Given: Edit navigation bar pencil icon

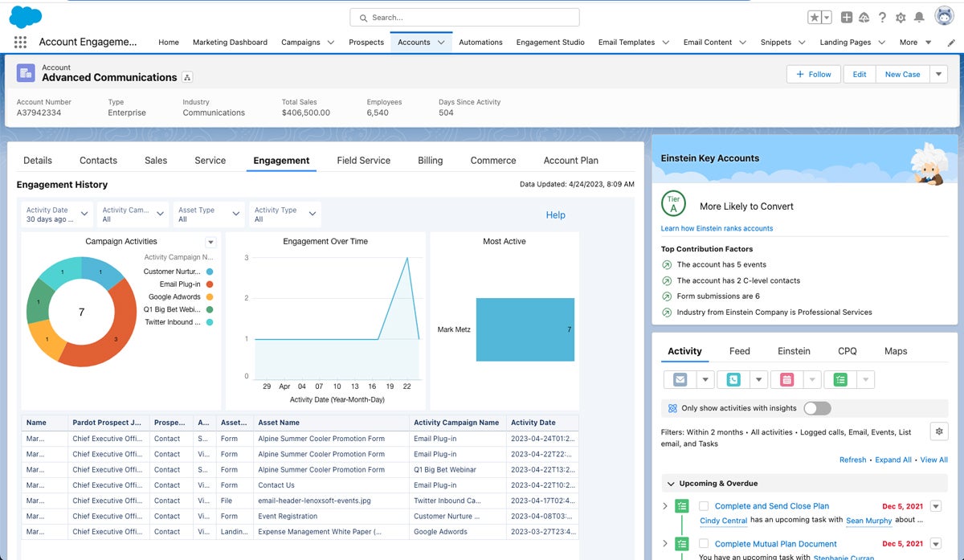Looking at the screenshot, I should point(952,43).
